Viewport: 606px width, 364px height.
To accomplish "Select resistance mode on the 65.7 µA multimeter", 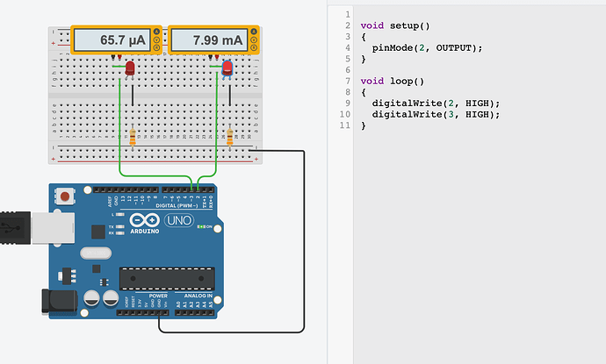I will point(156,48).
